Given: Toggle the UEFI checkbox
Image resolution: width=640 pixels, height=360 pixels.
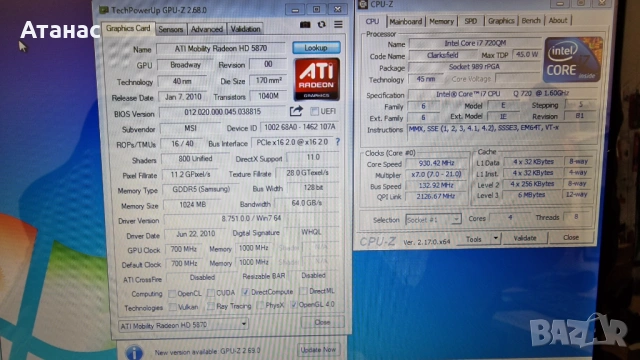Looking at the screenshot, I should click(314, 111).
